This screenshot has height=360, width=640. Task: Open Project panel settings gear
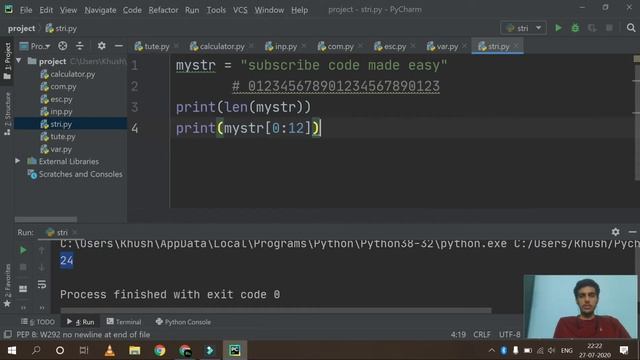(101, 46)
